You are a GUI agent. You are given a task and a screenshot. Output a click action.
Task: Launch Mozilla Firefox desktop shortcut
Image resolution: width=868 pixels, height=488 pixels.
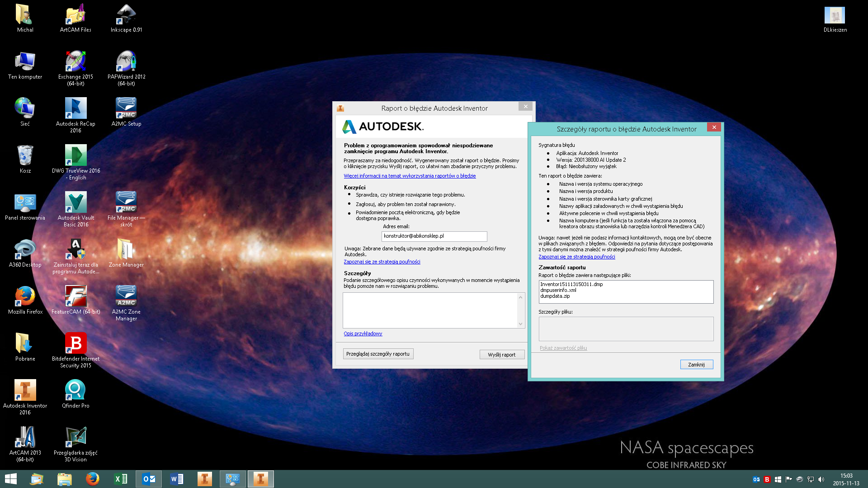pyautogui.click(x=25, y=300)
